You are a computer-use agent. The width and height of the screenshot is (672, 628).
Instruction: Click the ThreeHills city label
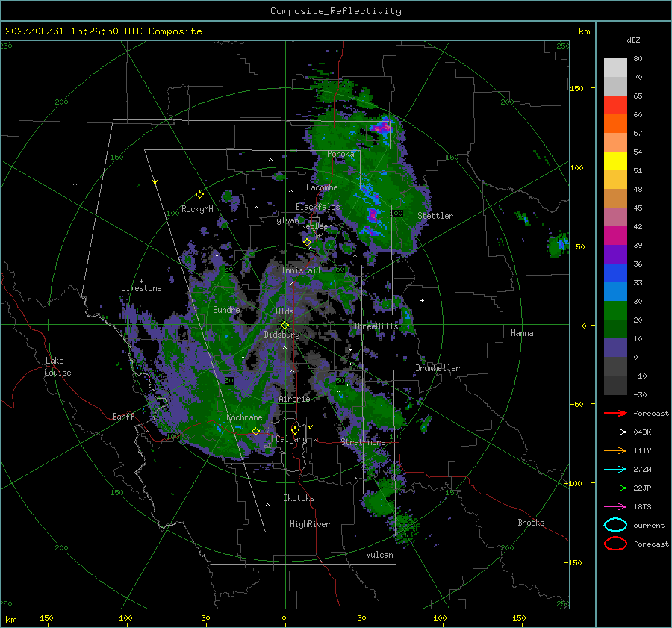(x=376, y=326)
